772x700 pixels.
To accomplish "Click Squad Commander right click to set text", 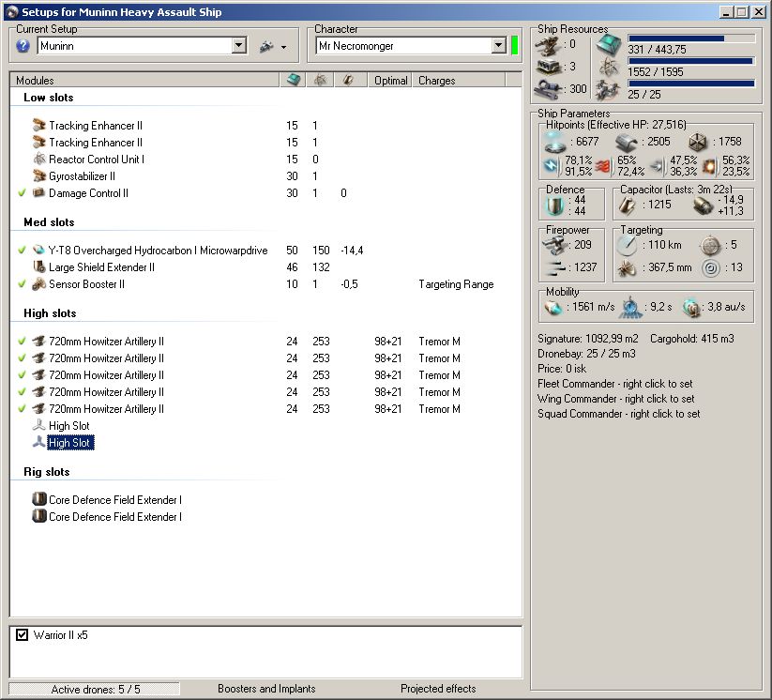I will tap(618, 414).
